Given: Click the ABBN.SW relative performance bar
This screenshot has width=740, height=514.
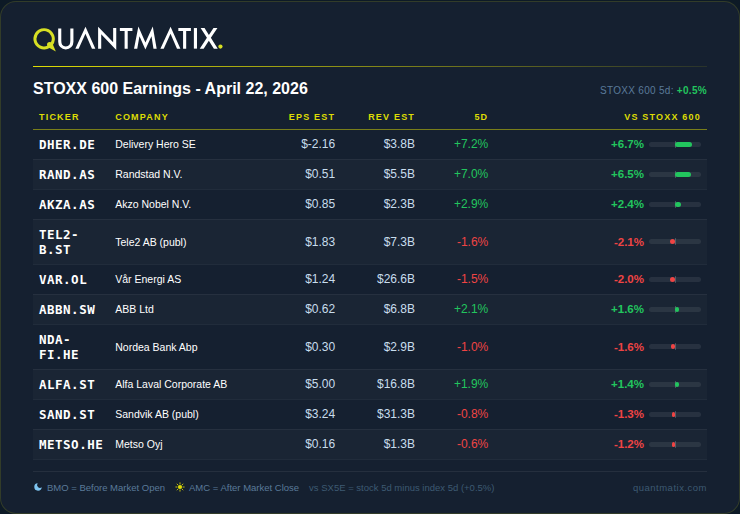Looking at the screenshot, I should 675,310.
